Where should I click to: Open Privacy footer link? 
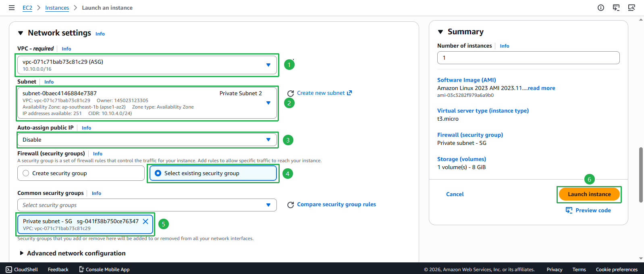pos(555,270)
